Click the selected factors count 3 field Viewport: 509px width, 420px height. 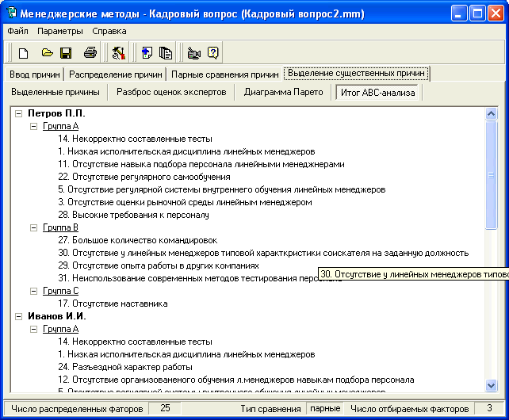point(489,408)
